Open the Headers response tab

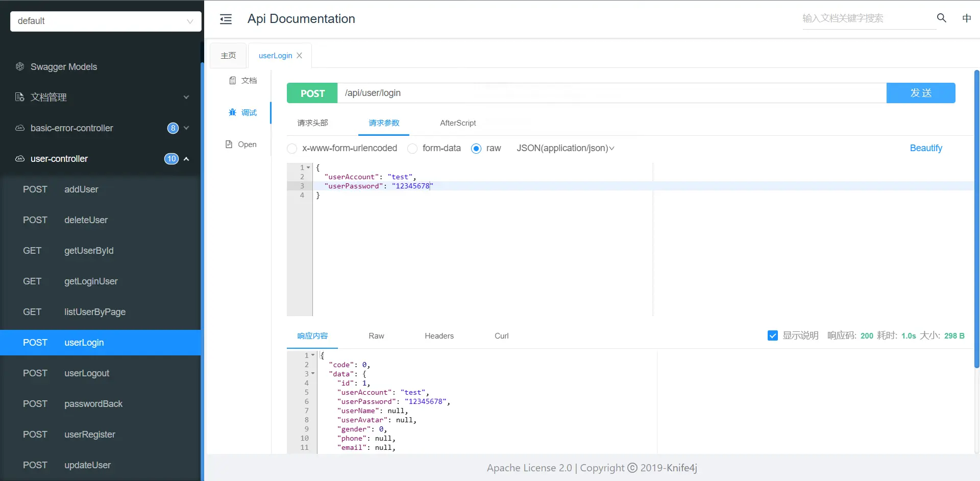click(439, 336)
